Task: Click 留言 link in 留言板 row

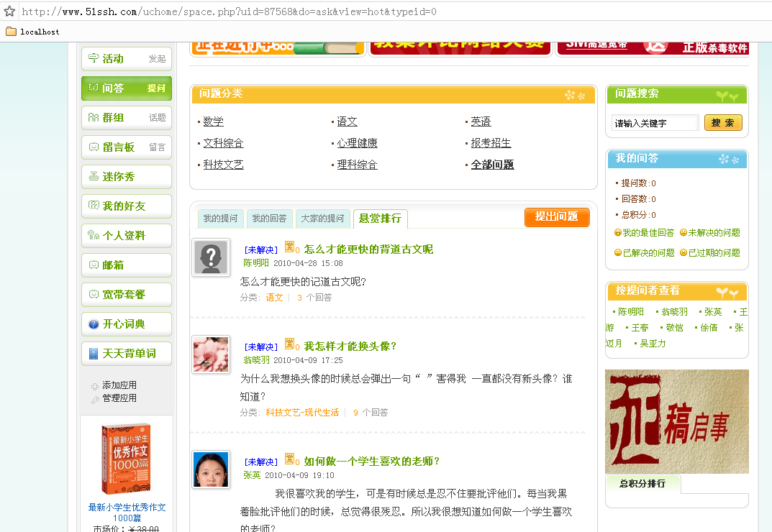Action: click(x=157, y=147)
